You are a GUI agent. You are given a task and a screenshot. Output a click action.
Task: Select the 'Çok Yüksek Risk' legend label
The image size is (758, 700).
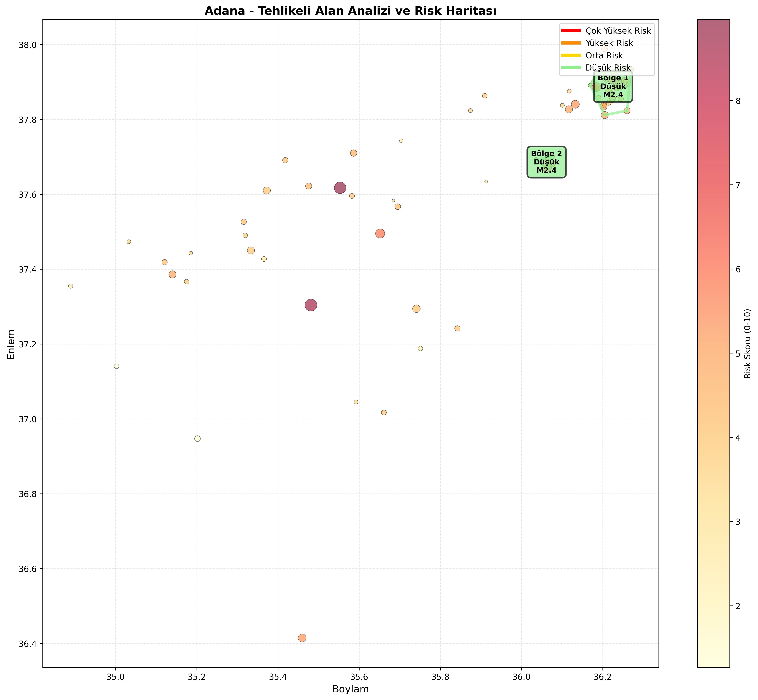coord(618,31)
